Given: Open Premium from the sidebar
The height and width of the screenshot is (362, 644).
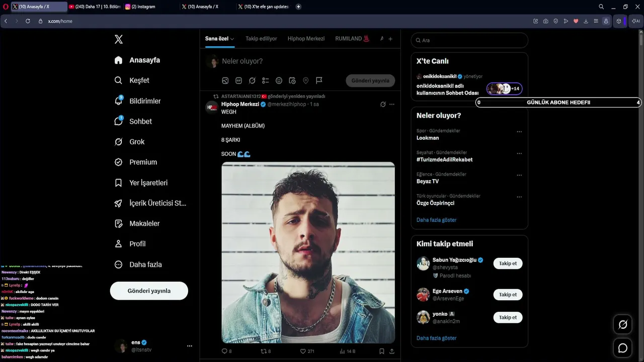Looking at the screenshot, I should pyautogui.click(x=136, y=162).
